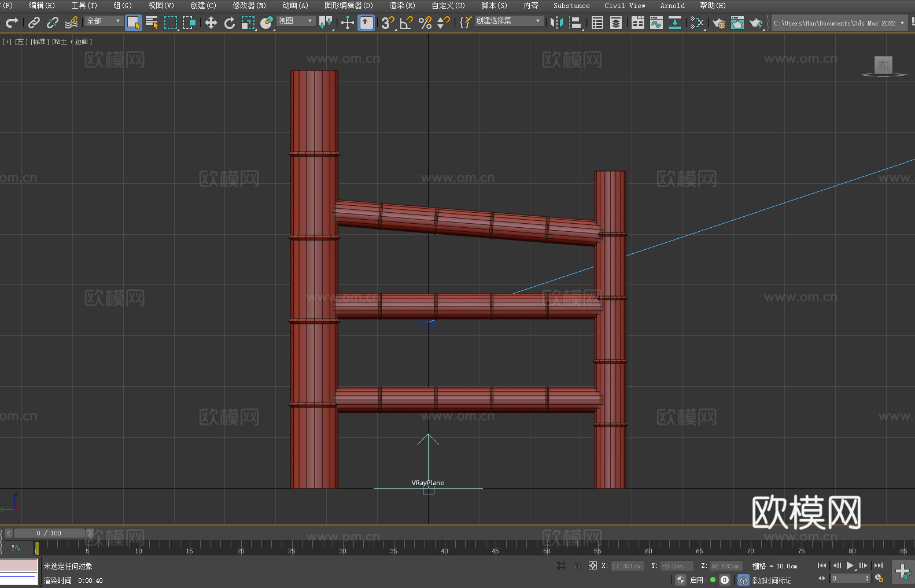Open Render Setup teapot-gear icon
915x588 pixels.
click(x=719, y=23)
